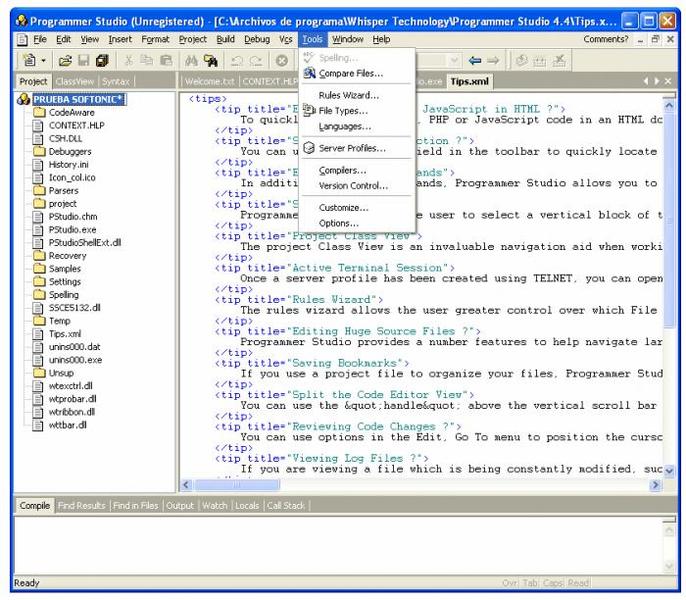Viewport: 686px width, 600px height.
Task: Click the Find binoculars icon
Action: [x=191, y=60]
